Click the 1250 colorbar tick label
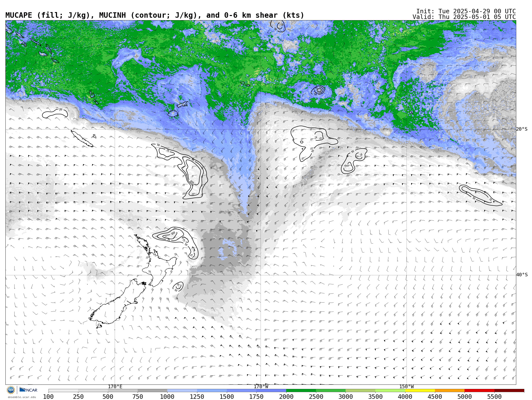This screenshot has width=532, height=400. coord(197,397)
